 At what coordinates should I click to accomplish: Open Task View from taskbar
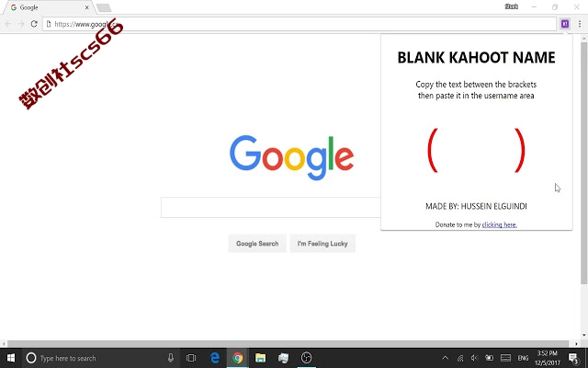tap(191, 358)
